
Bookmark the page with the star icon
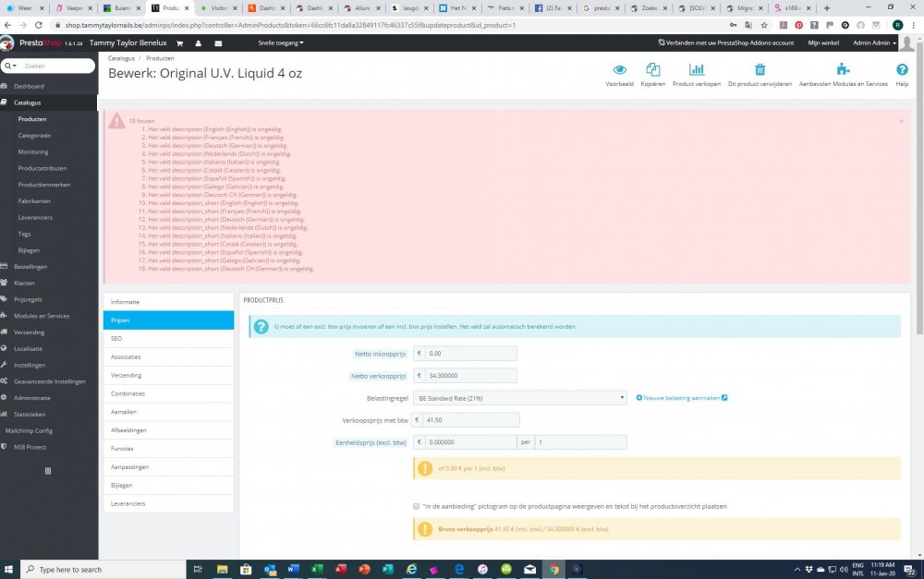pos(764,25)
